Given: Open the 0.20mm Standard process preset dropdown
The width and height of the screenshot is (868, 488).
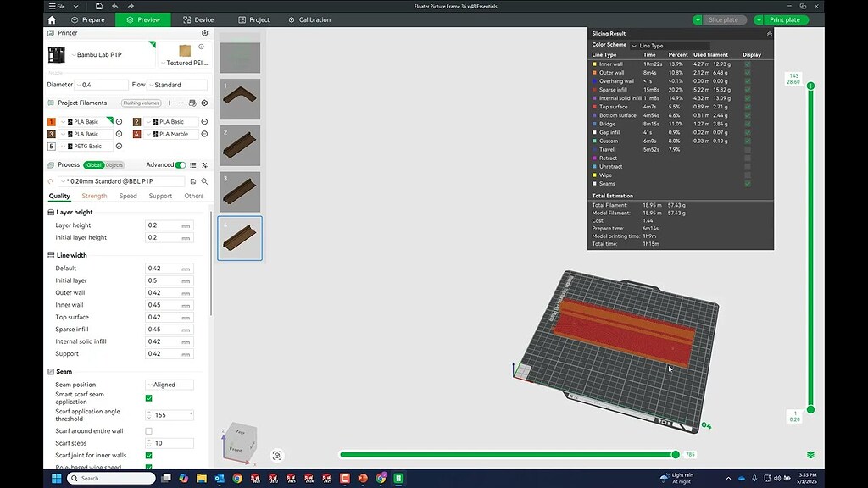Looking at the screenshot, I should pyautogui.click(x=121, y=181).
